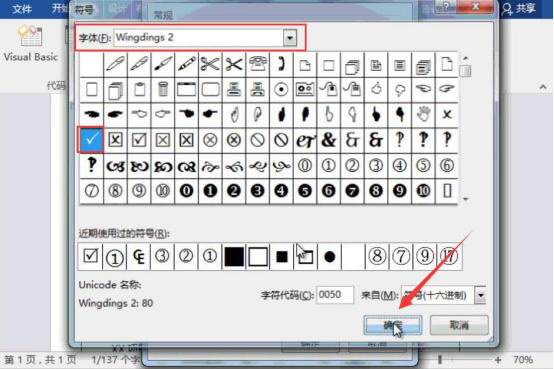Select the boxed X symbol
The image size is (554, 369).
(115, 140)
